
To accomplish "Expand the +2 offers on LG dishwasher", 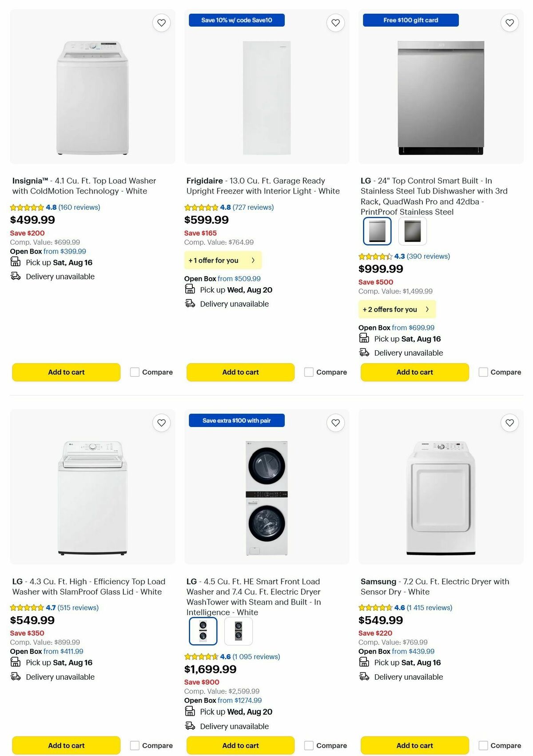I will tap(397, 309).
